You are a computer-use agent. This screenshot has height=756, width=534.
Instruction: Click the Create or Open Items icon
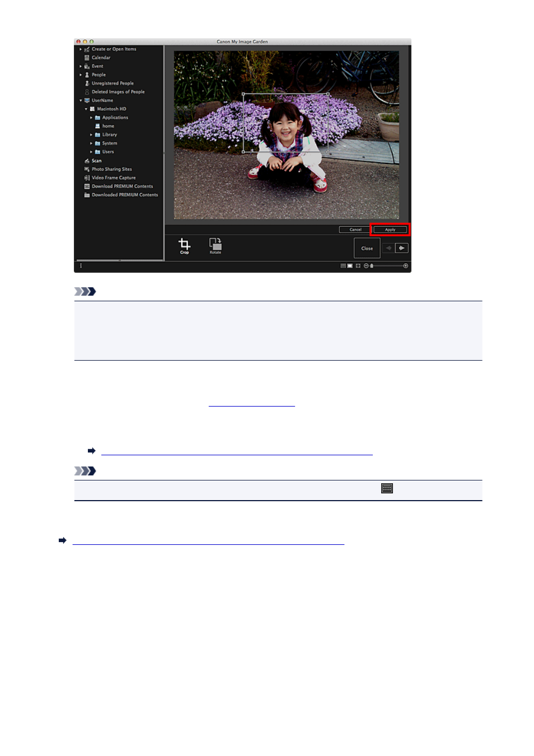coord(87,49)
